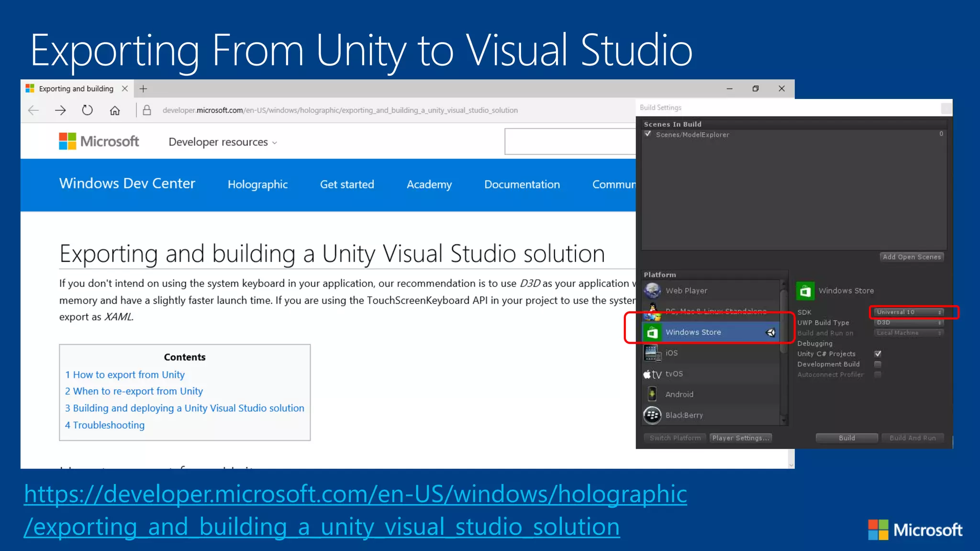
Task: Click the Unity logo beside Windows Store row
Action: point(771,332)
